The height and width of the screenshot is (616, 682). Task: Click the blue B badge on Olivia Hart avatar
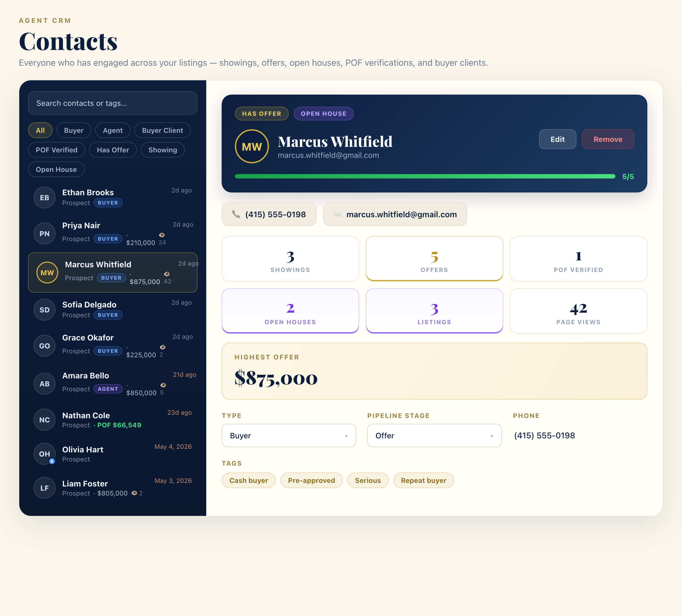(52, 461)
